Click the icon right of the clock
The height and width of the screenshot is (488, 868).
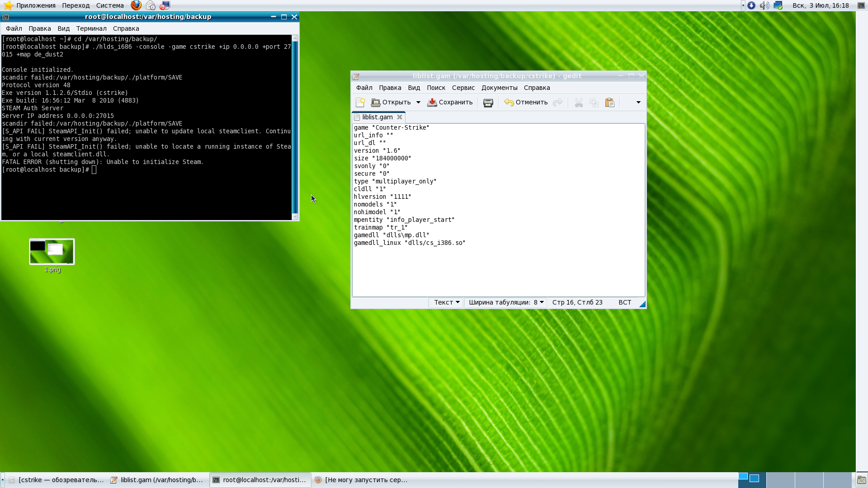point(861,5)
